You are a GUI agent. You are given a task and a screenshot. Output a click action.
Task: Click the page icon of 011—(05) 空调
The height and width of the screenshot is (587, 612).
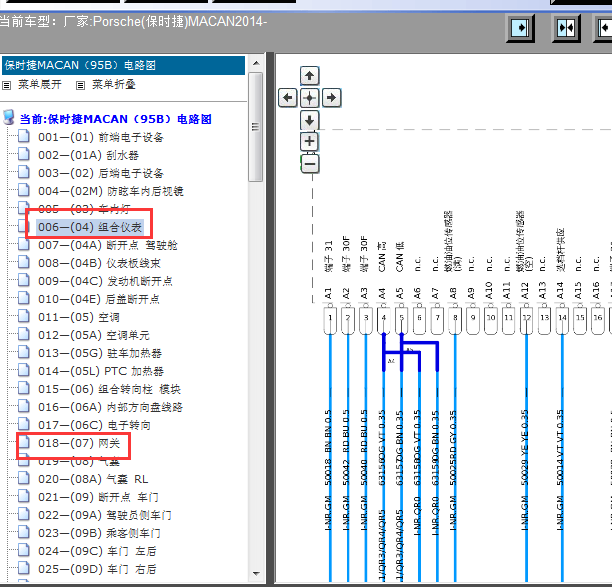24,316
